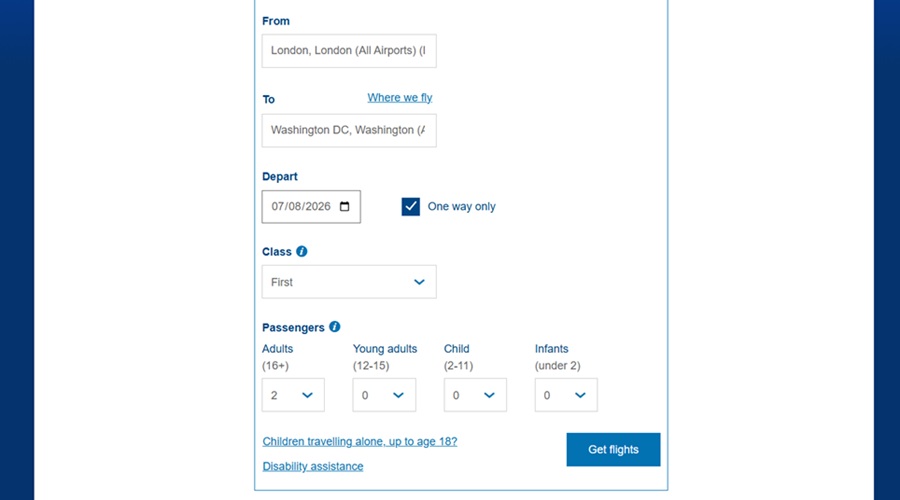Screen dimensions: 900x500
Task: Click the To field with Washington DC
Action: 349,130
